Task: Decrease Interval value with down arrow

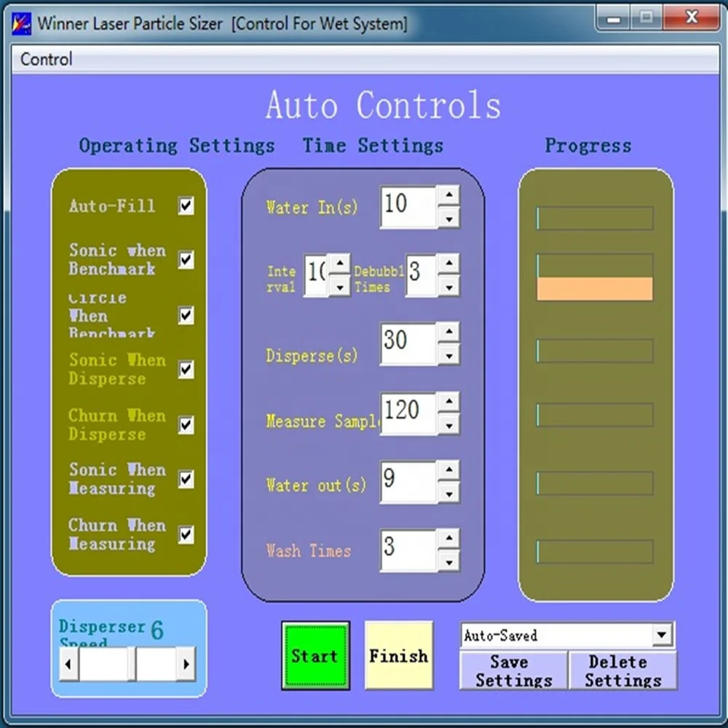Action: pyautogui.click(x=340, y=286)
